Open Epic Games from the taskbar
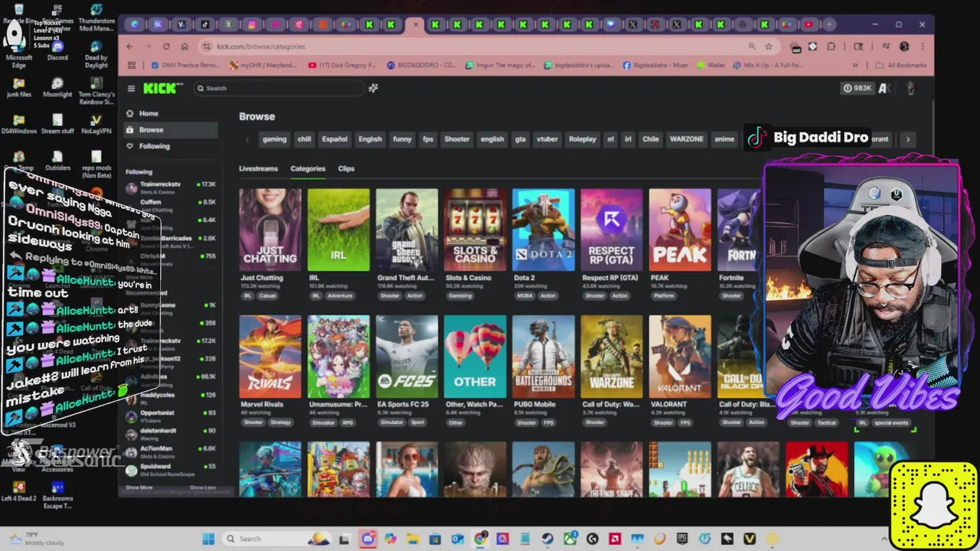This screenshot has width=980, height=551. 682,539
